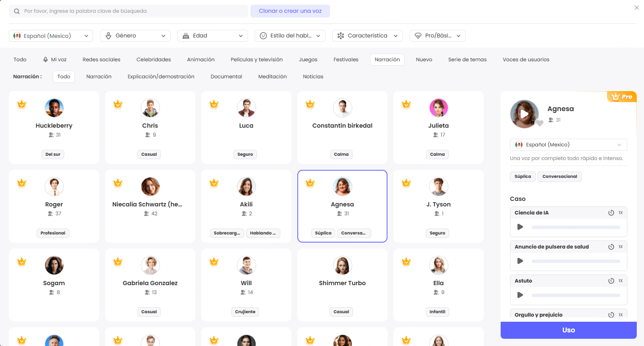The height and width of the screenshot is (346, 644).
Task: Click the Astuto sample progress bar
Action: click(x=576, y=295)
